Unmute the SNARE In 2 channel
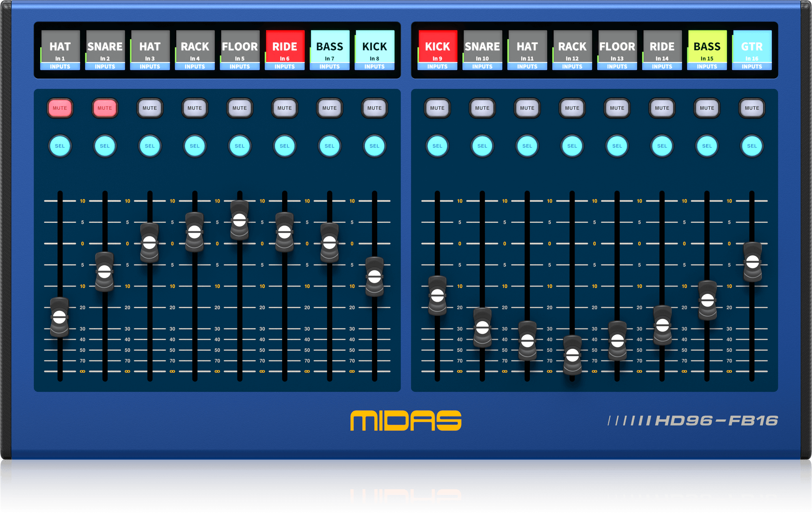Image resolution: width=812 pixels, height=514 pixels. click(x=105, y=108)
